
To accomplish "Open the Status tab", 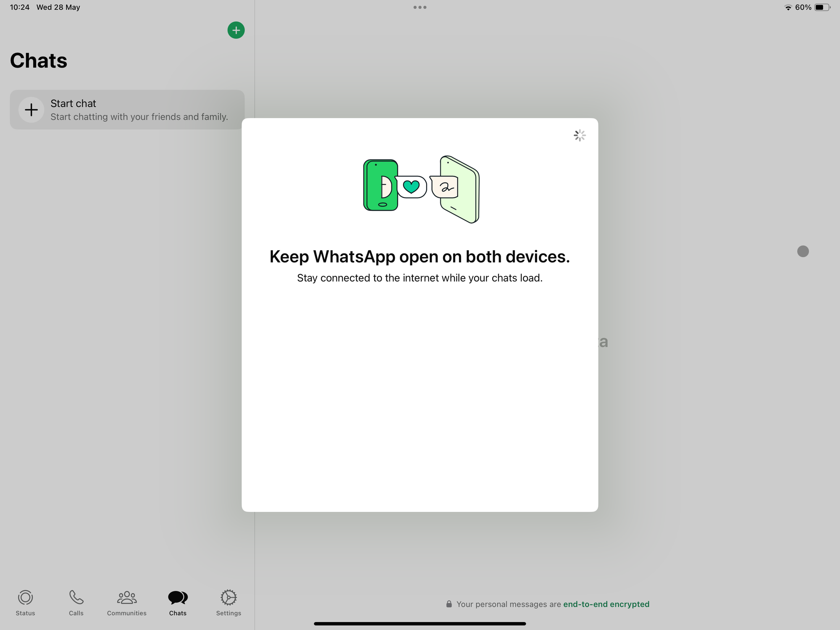I will (x=25, y=602).
